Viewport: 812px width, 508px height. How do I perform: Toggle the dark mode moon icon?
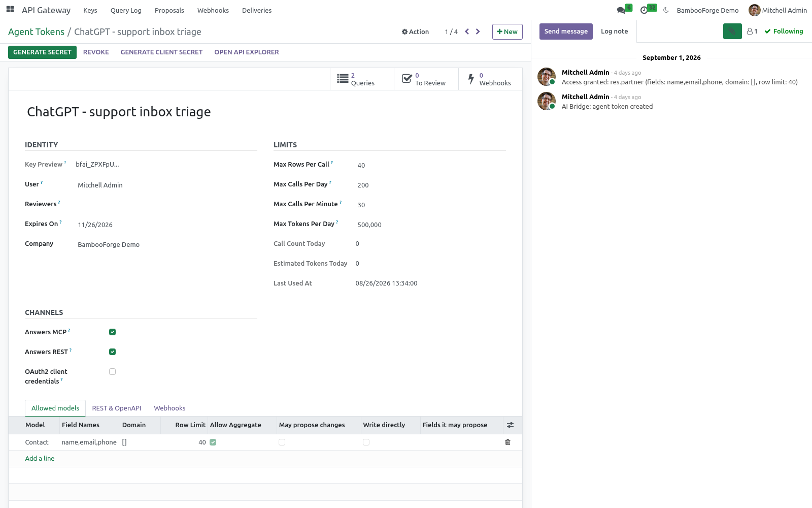click(666, 10)
